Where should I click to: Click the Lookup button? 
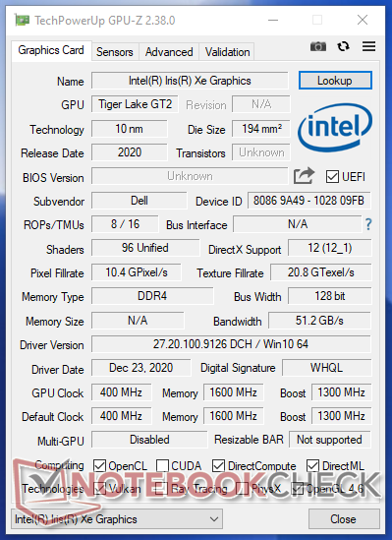pos(335,81)
